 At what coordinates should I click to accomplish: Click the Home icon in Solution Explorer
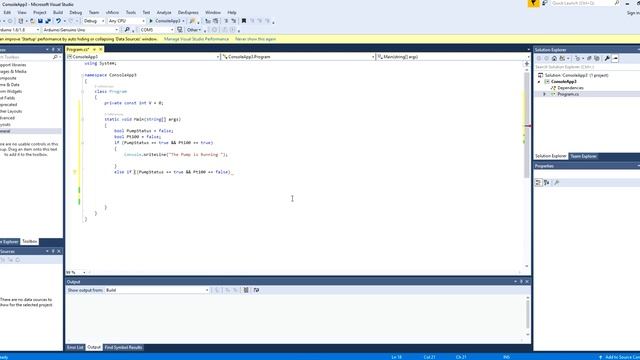[554, 58]
